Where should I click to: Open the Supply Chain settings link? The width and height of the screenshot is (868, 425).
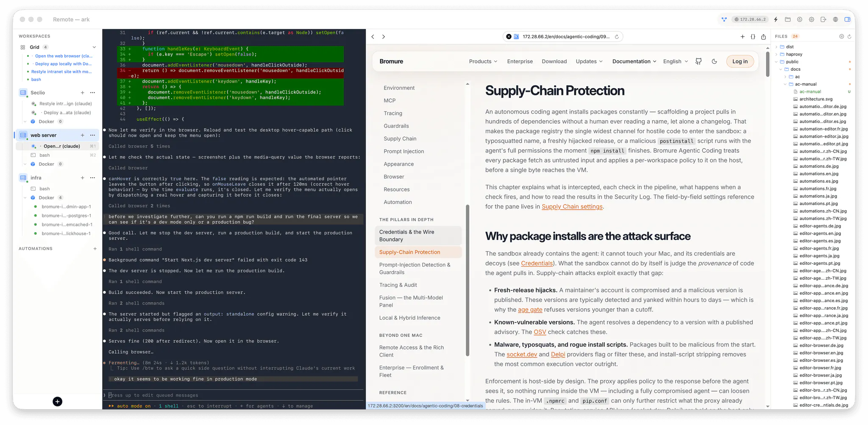pos(572,207)
